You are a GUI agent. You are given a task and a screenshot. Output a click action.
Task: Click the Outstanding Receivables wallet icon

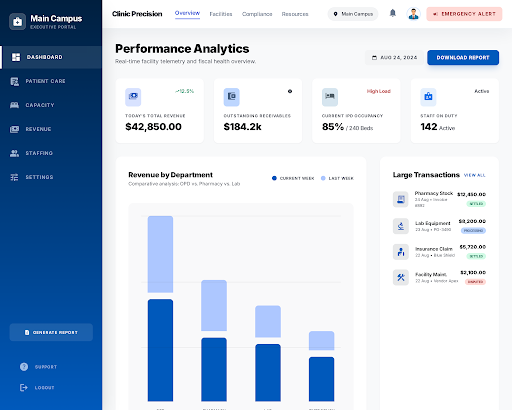point(231,97)
